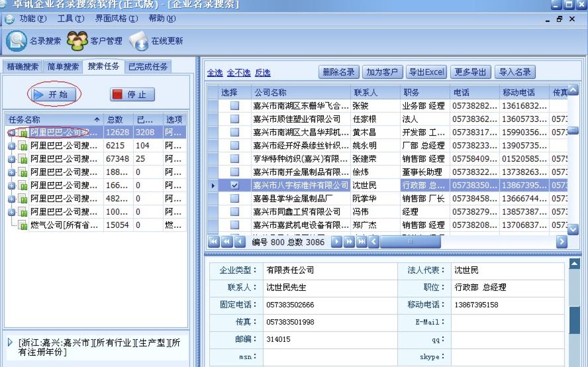Screen dimensions: 588x367
Task: Advance to the next record arrow
Action: point(336,242)
